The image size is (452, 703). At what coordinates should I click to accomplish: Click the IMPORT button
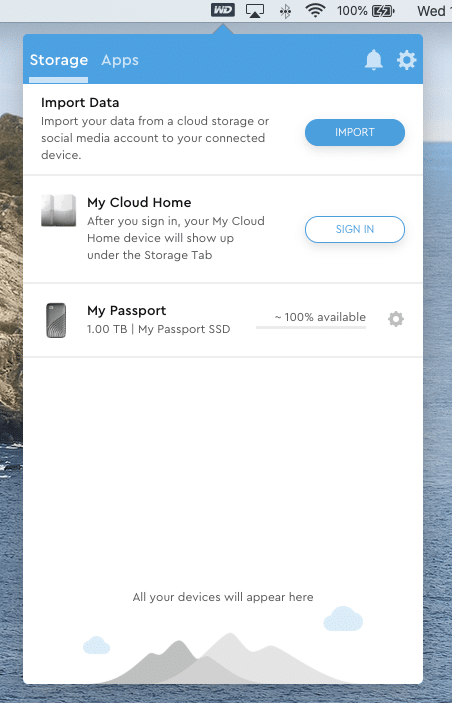point(355,132)
